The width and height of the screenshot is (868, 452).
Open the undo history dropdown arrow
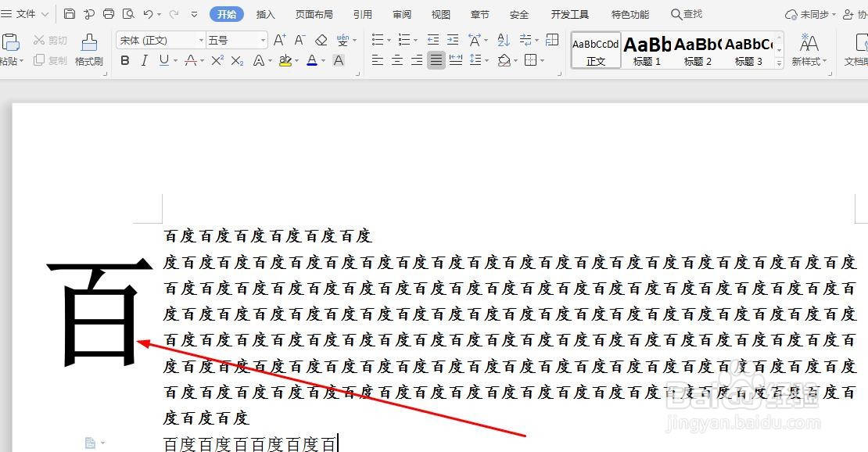point(160,14)
